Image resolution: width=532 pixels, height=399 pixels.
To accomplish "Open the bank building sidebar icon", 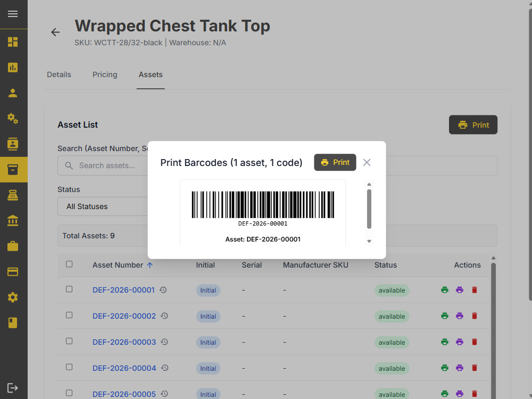I will 13,221.
